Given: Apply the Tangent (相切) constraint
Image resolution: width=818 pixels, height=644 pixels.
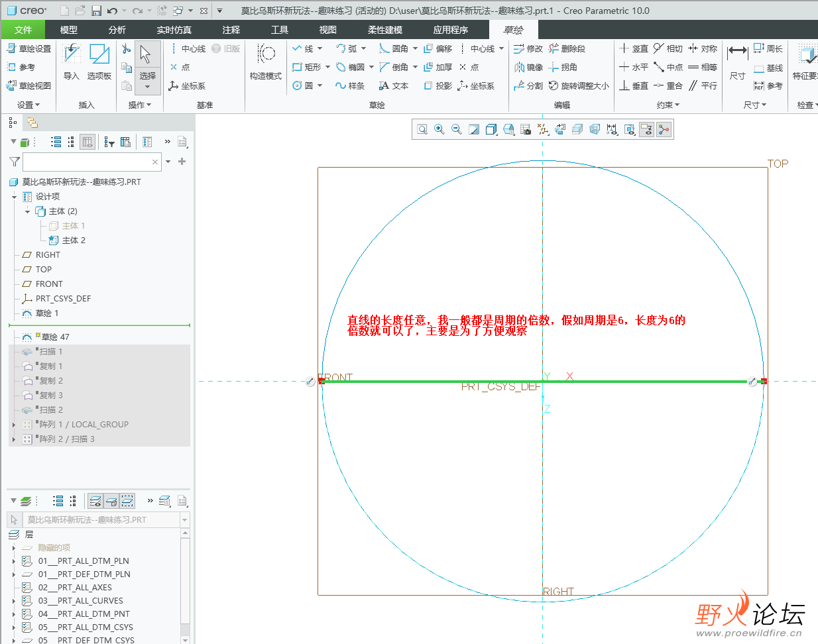Looking at the screenshot, I should pos(668,48).
